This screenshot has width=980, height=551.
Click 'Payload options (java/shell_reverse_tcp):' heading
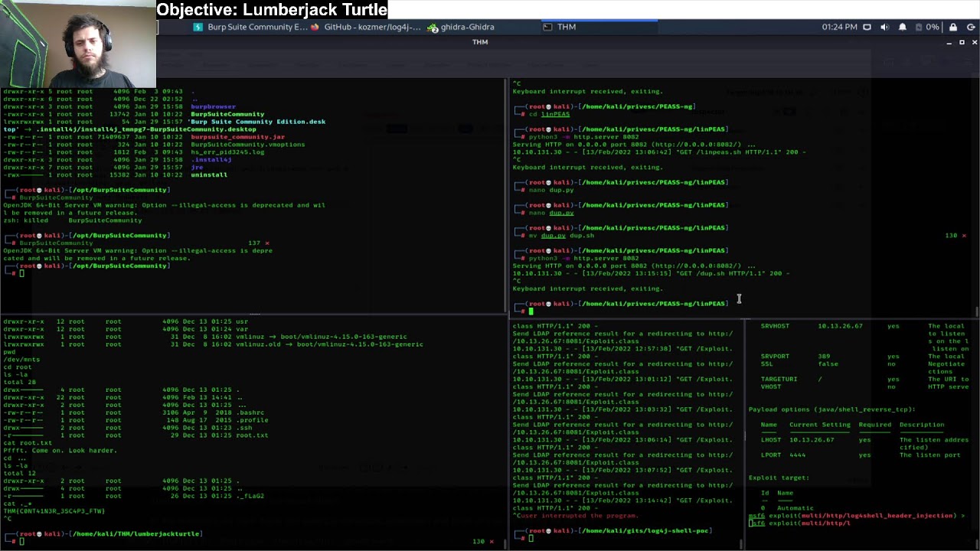click(831, 409)
